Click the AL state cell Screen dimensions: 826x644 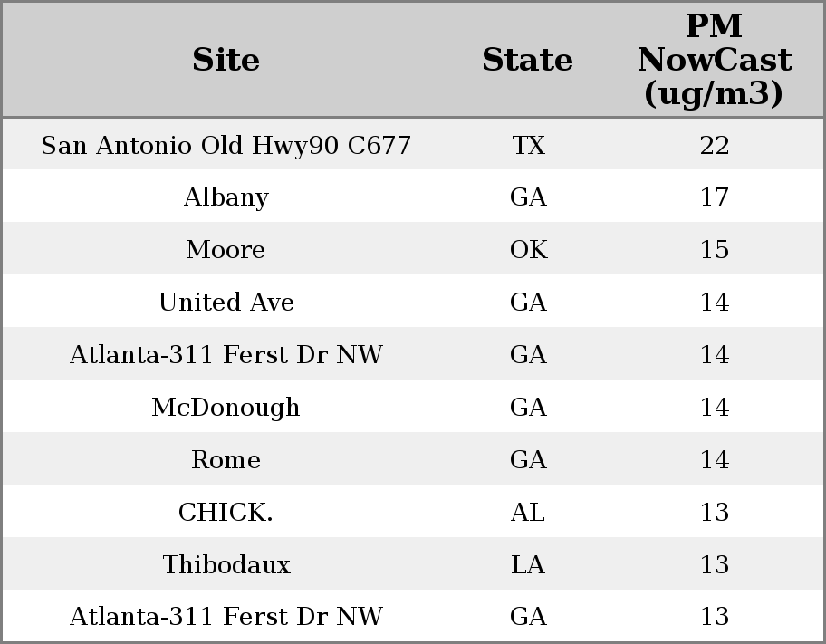[528, 513]
